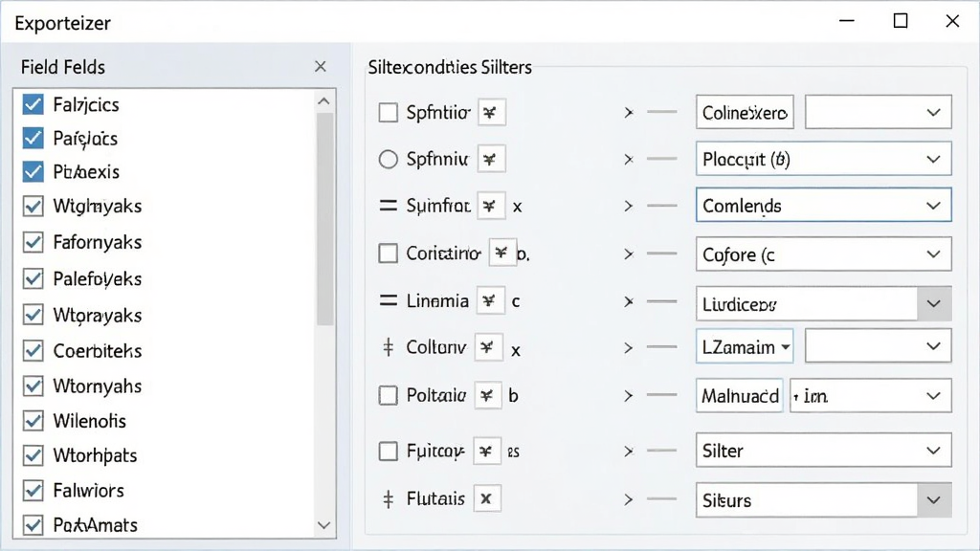Open the Placcpit (b) dropdown

[824, 160]
